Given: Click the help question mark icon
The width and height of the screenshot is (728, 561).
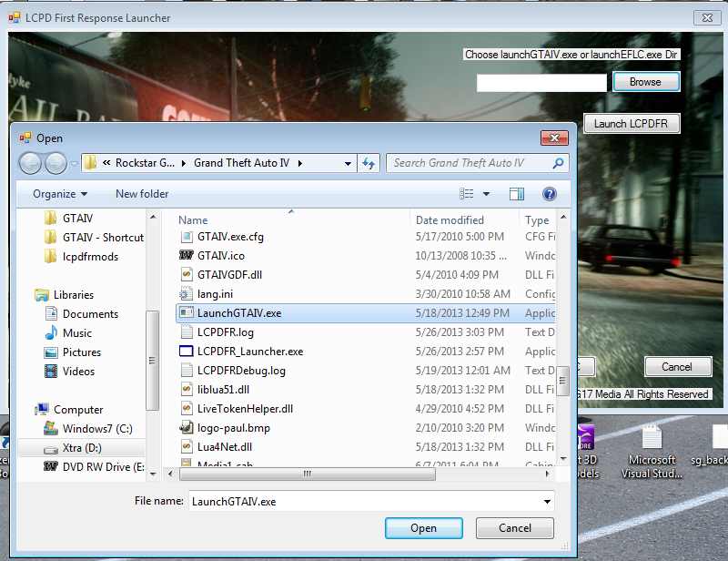Looking at the screenshot, I should pos(549,194).
